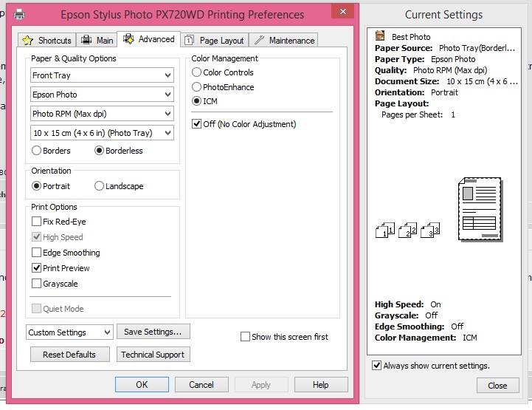The image size is (532, 410).
Task: Click the collate pages 1-2-3 icon
Action: coord(408,230)
